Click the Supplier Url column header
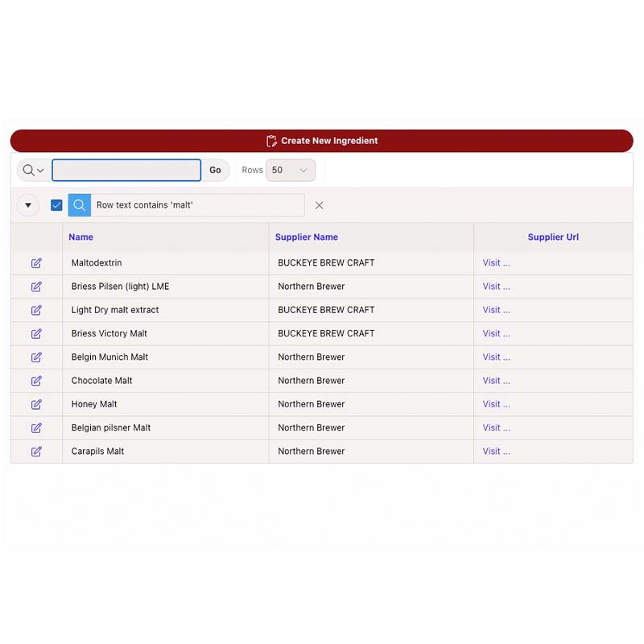The width and height of the screenshot is (644, 644). pyautogui.click(x=553, y=237)
